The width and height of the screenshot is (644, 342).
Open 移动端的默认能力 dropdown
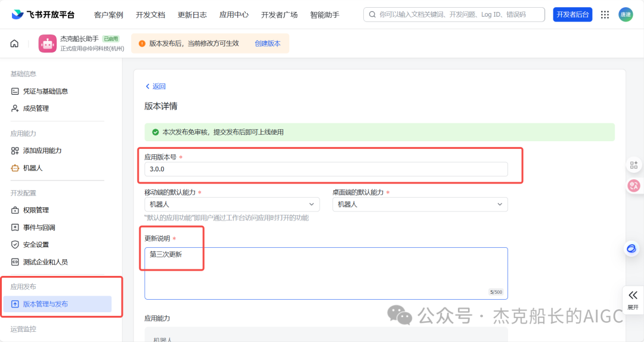tap(232, 204)
